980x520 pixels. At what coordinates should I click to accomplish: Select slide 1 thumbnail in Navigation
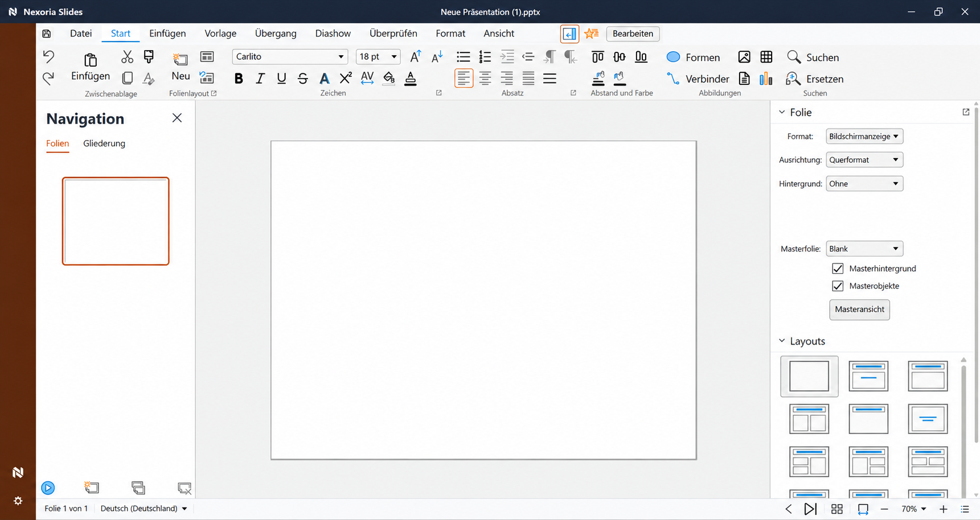point(116,221)
